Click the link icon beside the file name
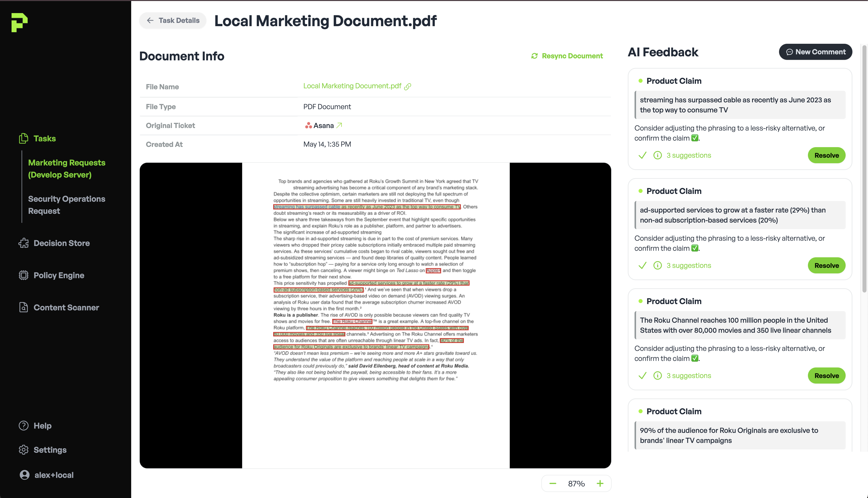 407,87
